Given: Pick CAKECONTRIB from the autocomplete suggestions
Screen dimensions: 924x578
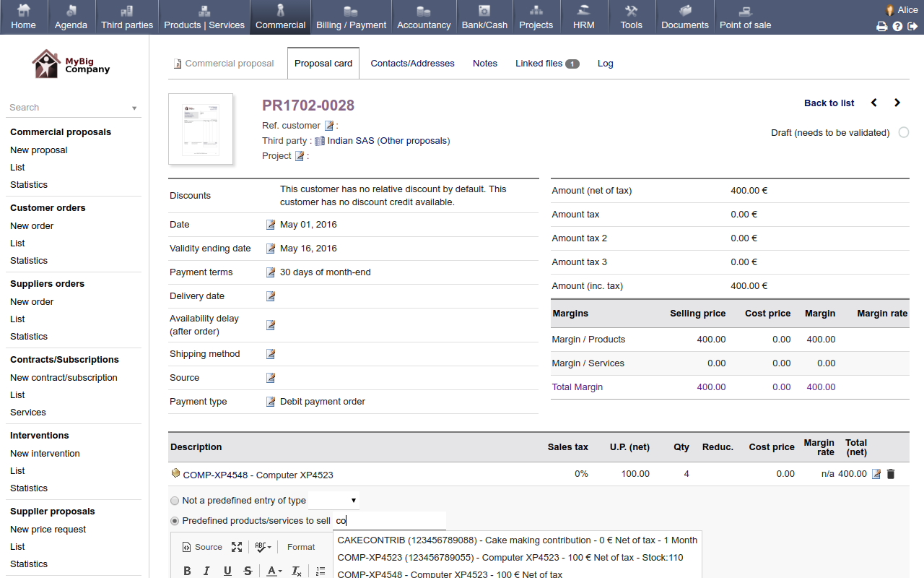Looking at the screenshot, I should click(x=517, y=540).
